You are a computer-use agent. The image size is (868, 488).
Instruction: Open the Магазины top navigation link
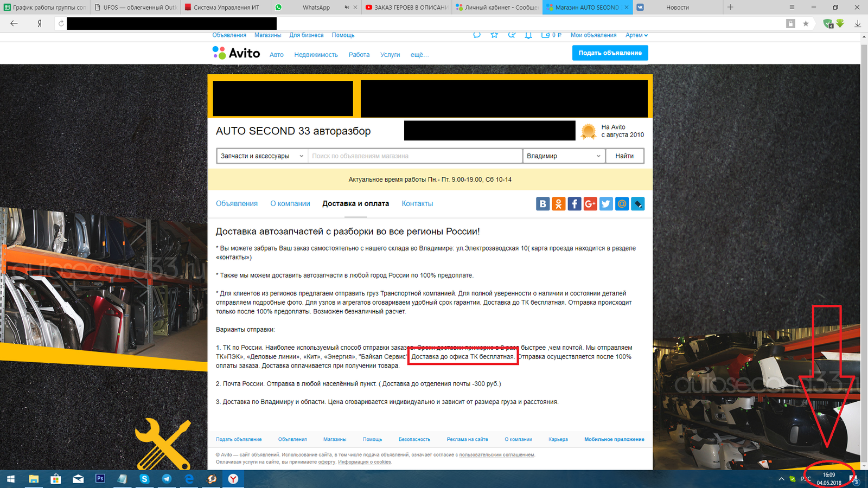(x=267, y=35)
